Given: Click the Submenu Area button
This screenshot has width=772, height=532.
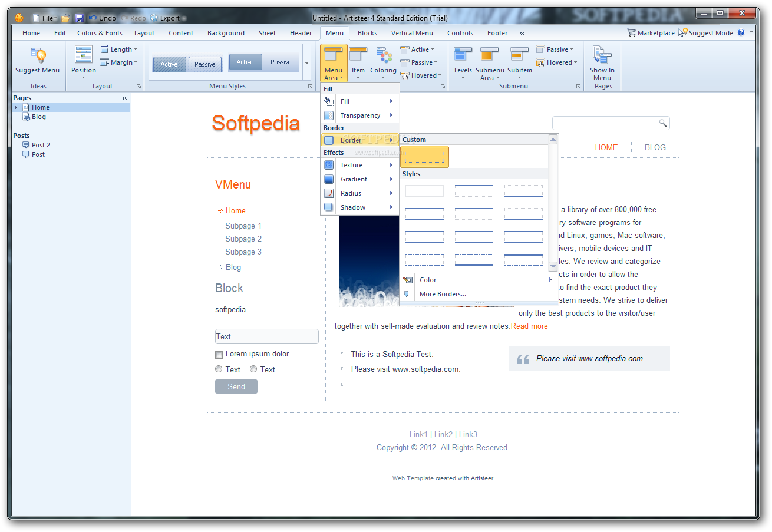Looking at the screenshot, I should (x=490, y=62).
